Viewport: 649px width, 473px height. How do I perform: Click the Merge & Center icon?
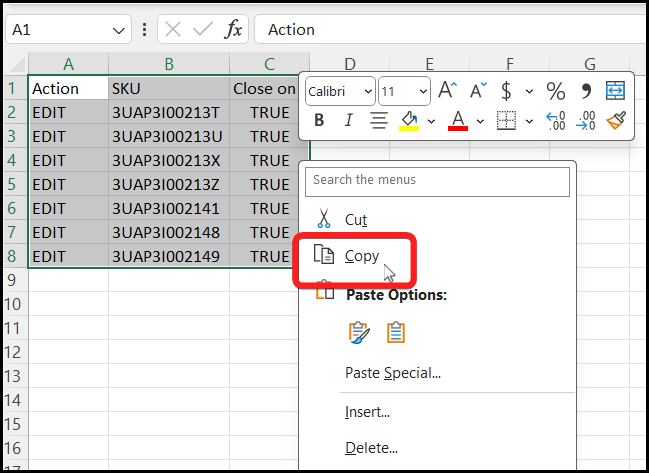pos(616,91)
